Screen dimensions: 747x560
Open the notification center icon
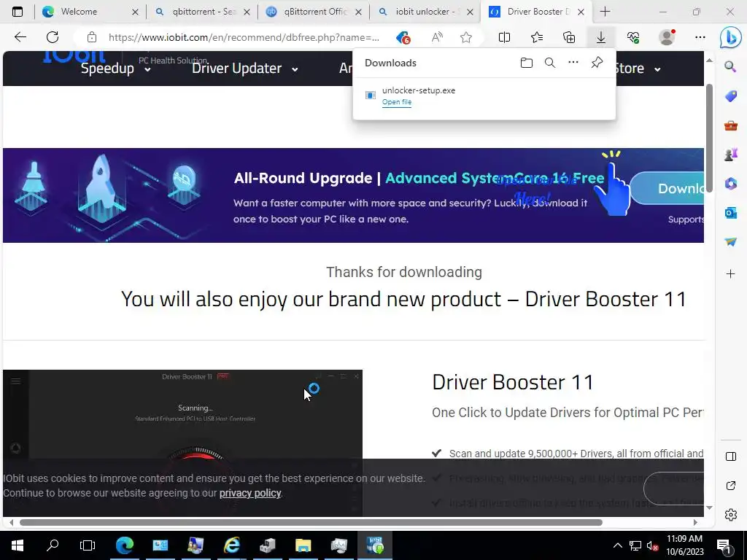(724, 545)
